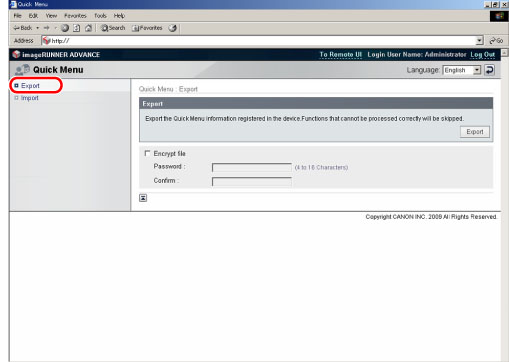Image resolution: width=509 pixels, height=362 pixels.
Task: Open the Tools menu
Action: tap(100, 16)
